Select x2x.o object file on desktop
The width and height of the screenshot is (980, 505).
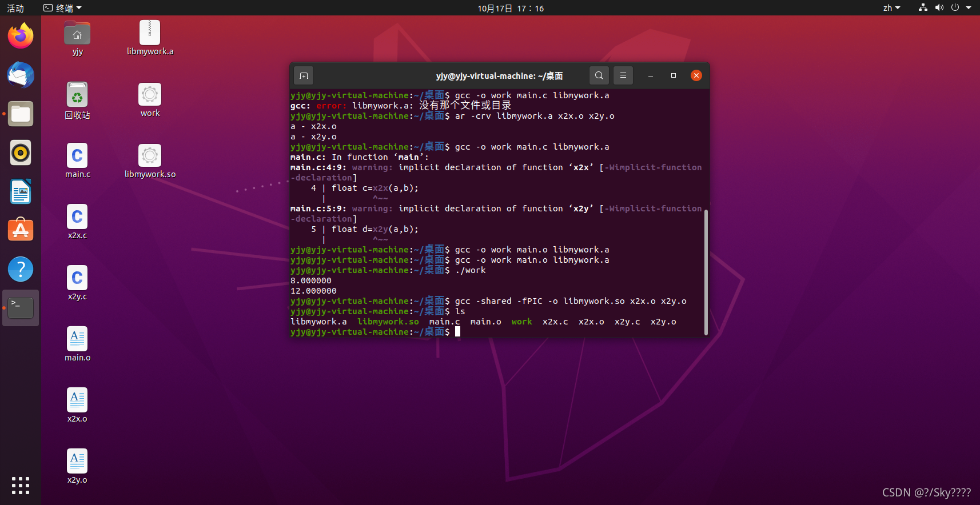pyautogui.click(x=77, y=405)
